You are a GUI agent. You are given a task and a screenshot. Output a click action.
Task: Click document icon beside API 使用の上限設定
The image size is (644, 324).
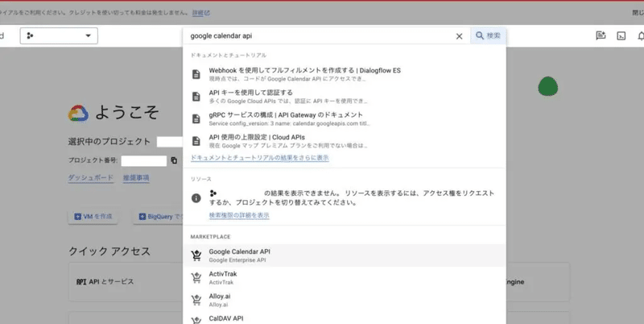point(196,141)
